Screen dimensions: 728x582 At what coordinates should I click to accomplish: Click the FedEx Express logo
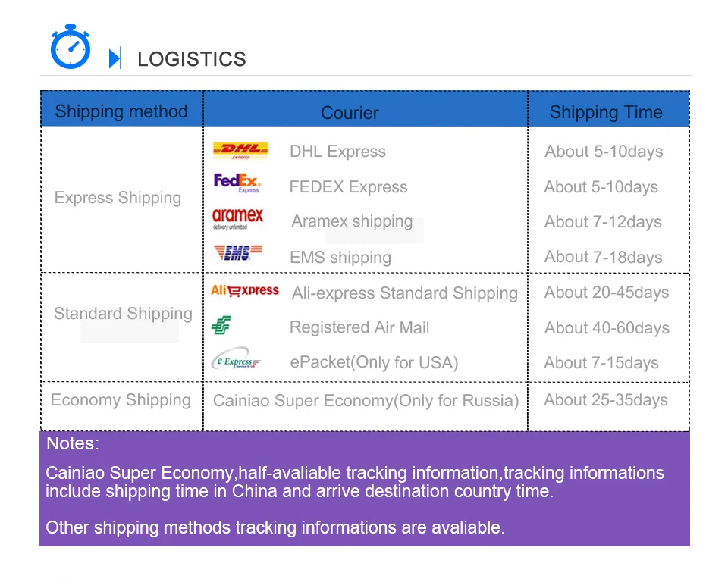tap(237, 183)
